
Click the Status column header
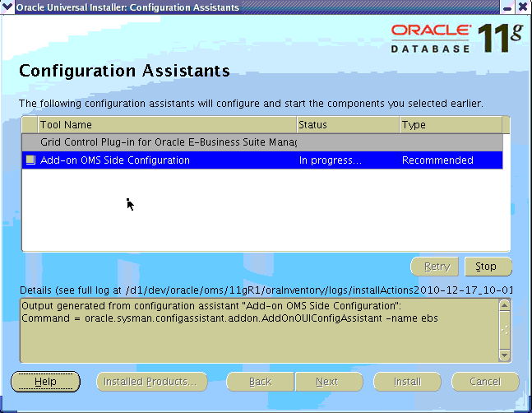pos(347,125)
